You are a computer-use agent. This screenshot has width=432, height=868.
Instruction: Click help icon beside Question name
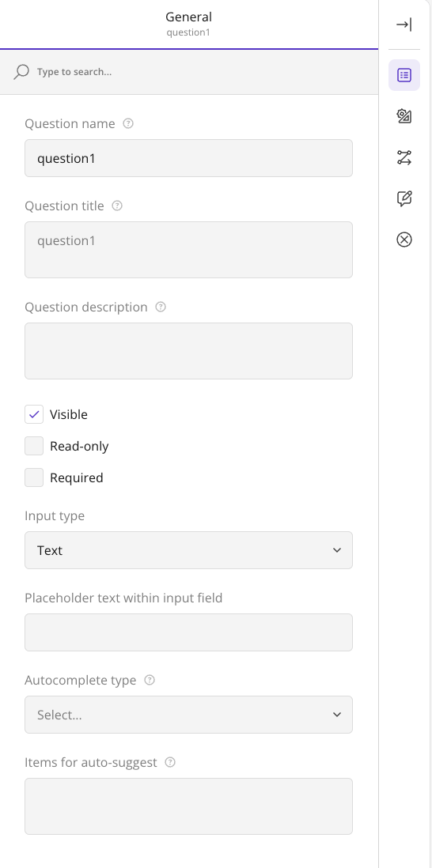pyautogui.click(x=128, y=123)
